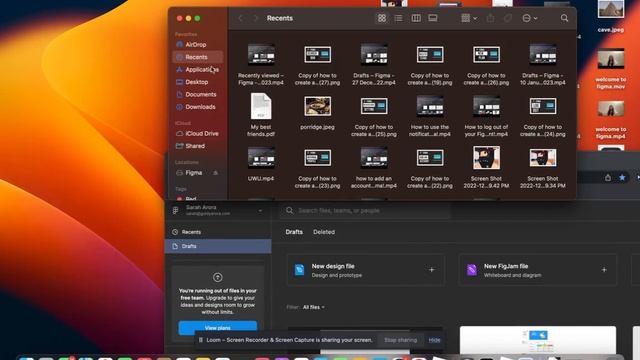The height and width of the screenshot is (360, 640).
Task: Open the white file thumbnail in Figma drafts
Action: tap(538, 340)
